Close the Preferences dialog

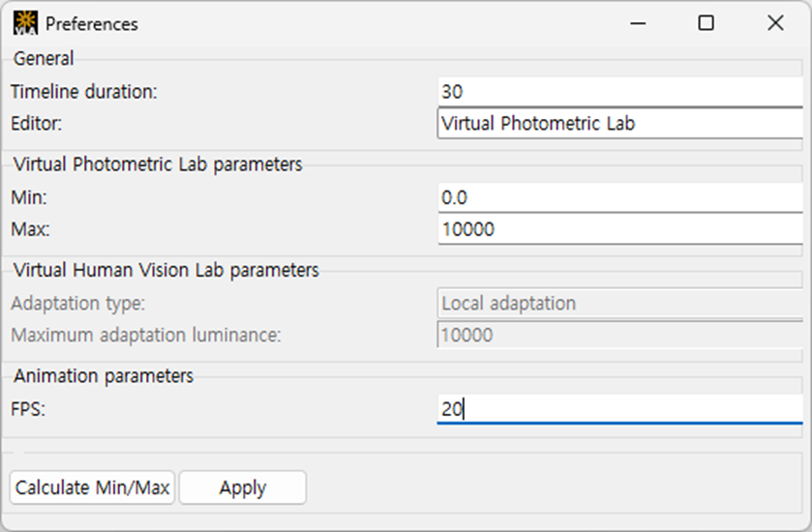tap(775, 23)
